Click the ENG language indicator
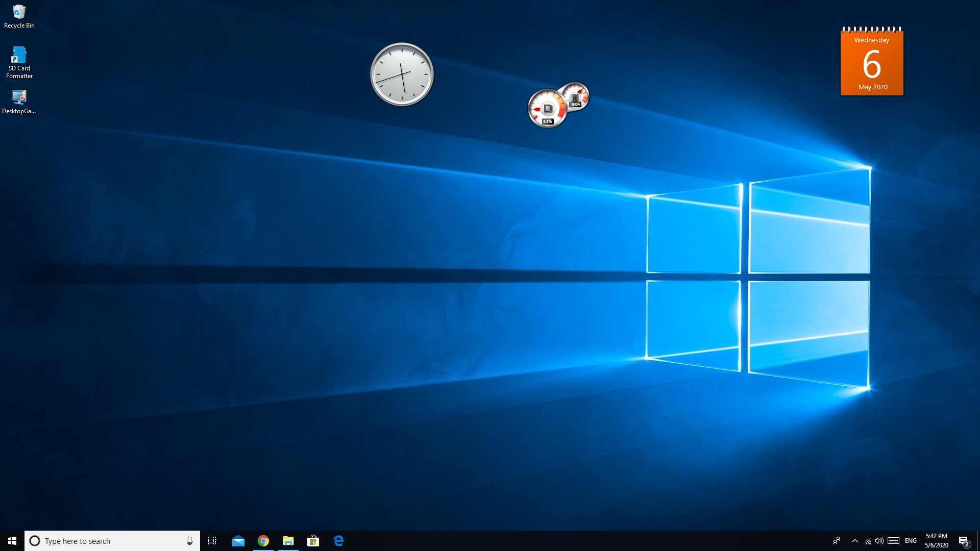980x551 pixels. tap(911, 541)
